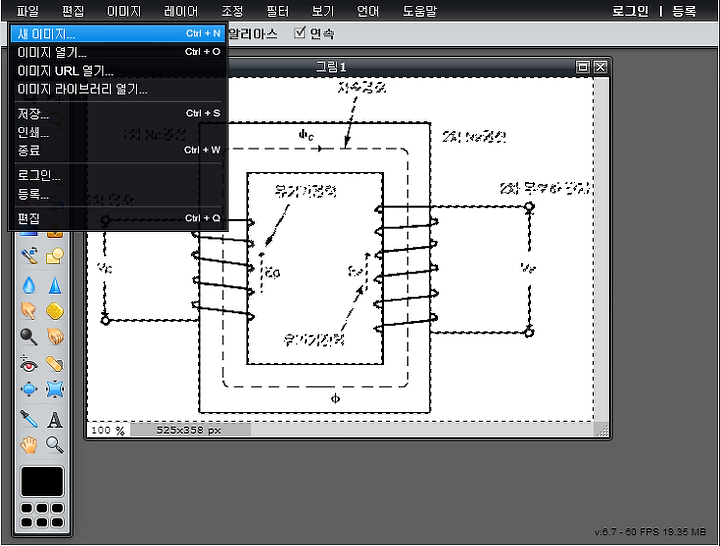
Task: Choose 이미지 라이브러리 열기... menu entry
Action: [x=118, y=89]
